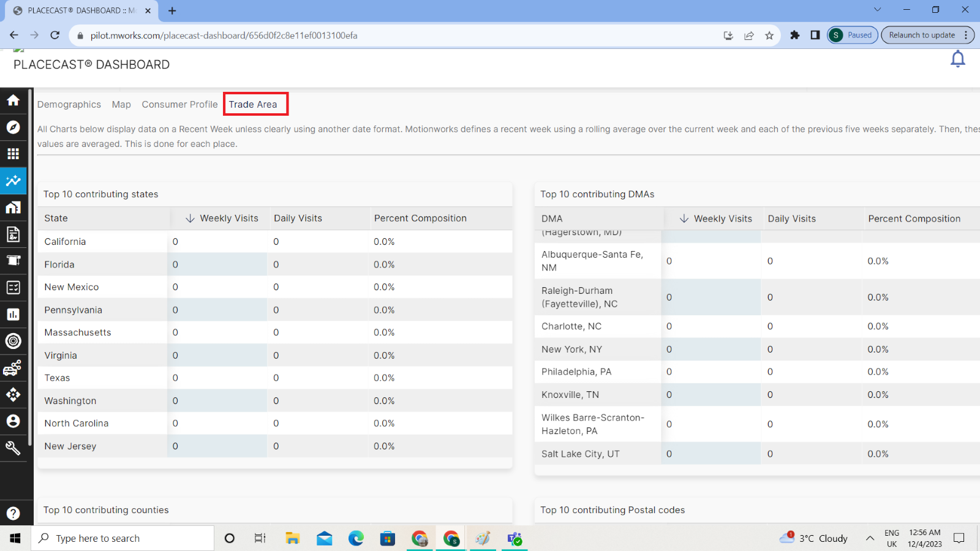Screen dimensions: 980x551
Task: Open the browser extensions puzzle icon
Action: coord(795,35)
